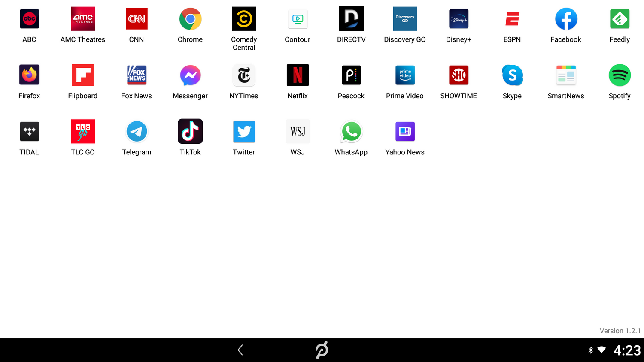Image resolution: width=644 pixels, height=362 pixels.
Task: Launch the WhatsApp app
Action: [x=351, y=132]
